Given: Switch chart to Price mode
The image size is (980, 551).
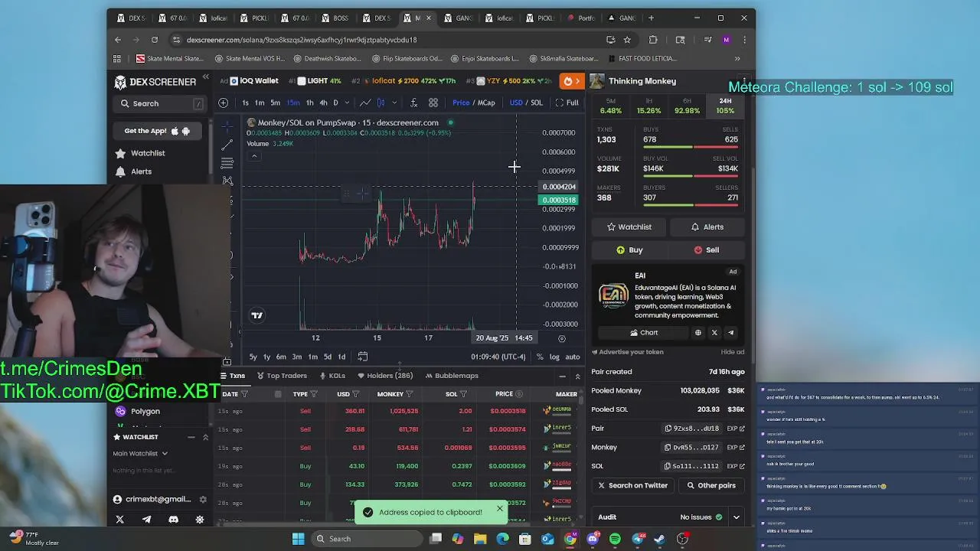Looking at the screenshot, I should [461, 103].
